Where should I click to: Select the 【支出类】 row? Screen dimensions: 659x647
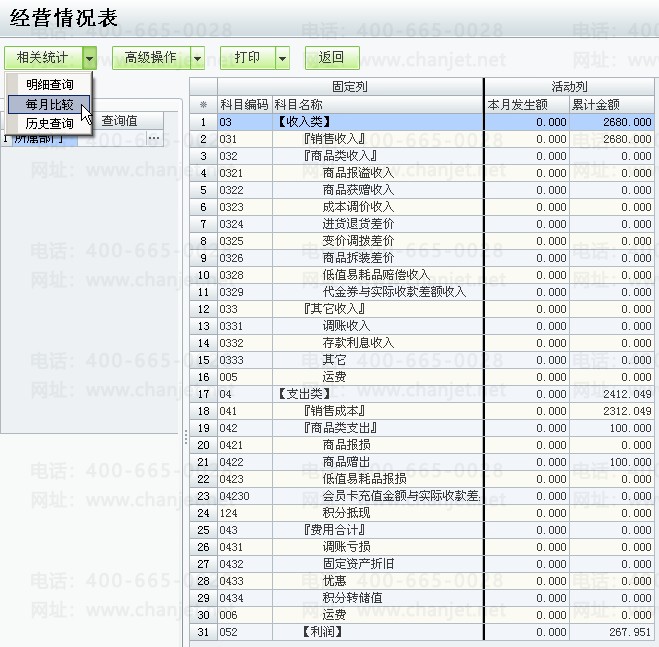377,394
